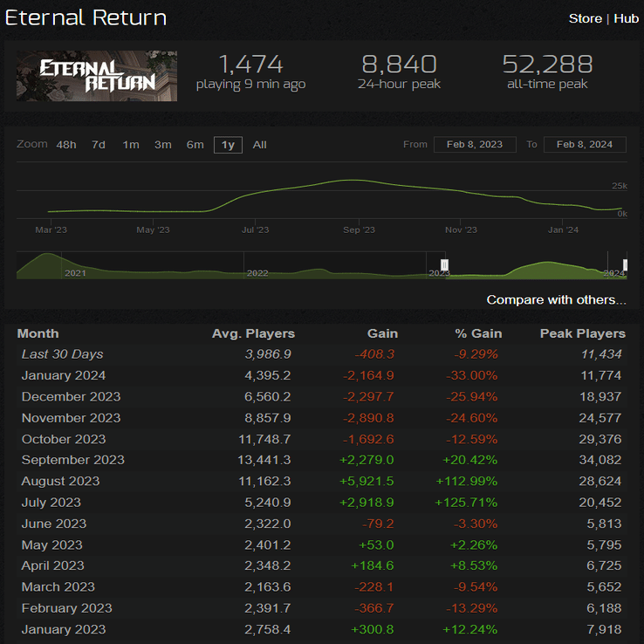Click the 18,937 peak players value
This screenshot has height=644, width=644.
coord(600,397)
